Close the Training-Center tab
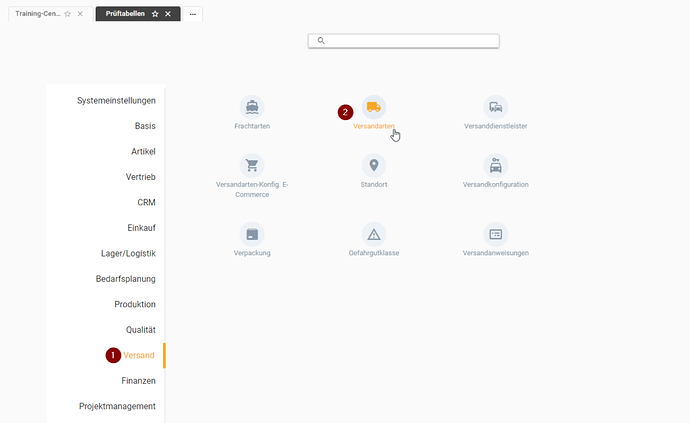The width and height of the screenshot is (690, 423). (x=80, y=14)
